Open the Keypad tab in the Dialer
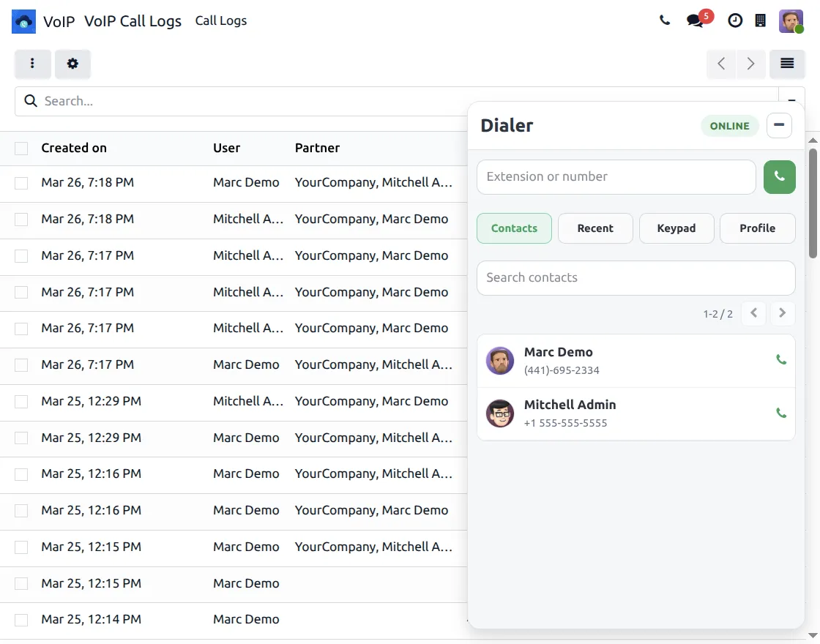 [676, 228]
